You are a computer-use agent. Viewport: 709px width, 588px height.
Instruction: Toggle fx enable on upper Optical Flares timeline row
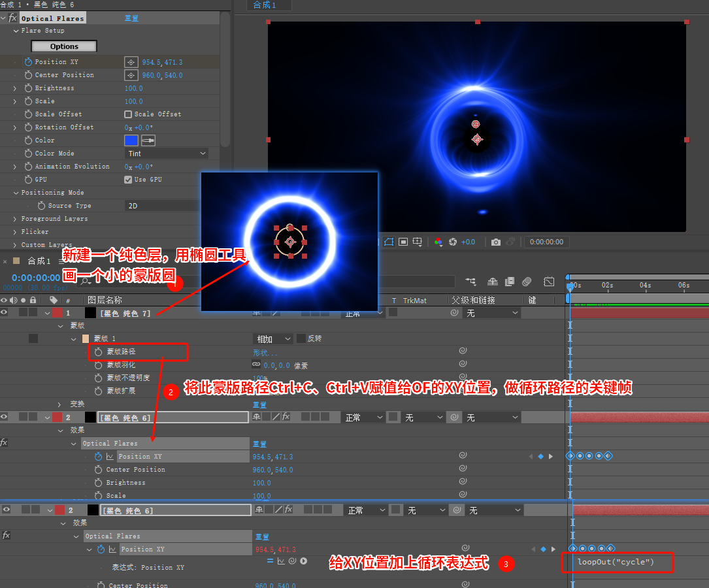(x=4, y=443)
